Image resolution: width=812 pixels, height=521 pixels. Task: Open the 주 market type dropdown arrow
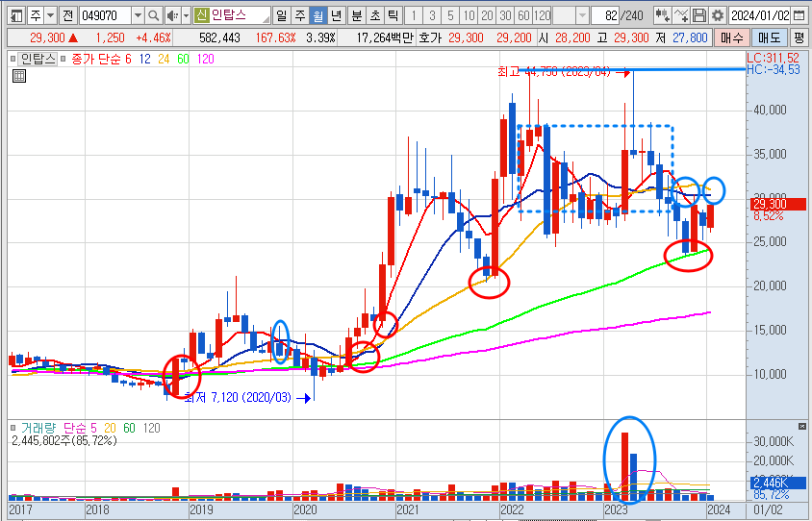(x=50, y=15)
